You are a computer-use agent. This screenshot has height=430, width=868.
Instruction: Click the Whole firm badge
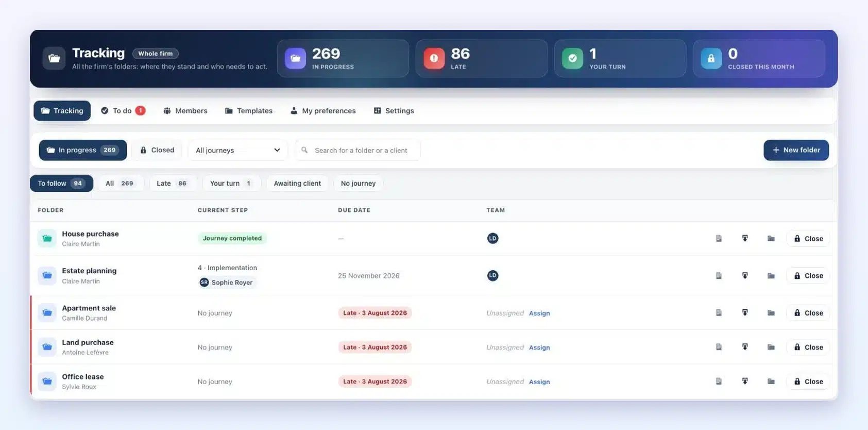point(156,54)
